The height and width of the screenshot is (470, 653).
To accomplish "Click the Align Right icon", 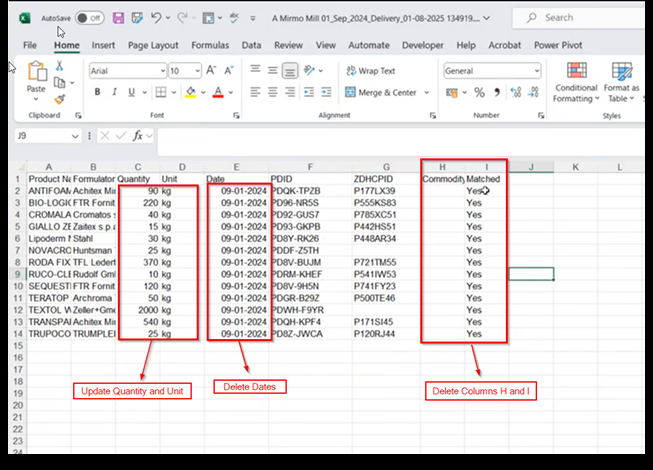I will [x=290, y=92].
